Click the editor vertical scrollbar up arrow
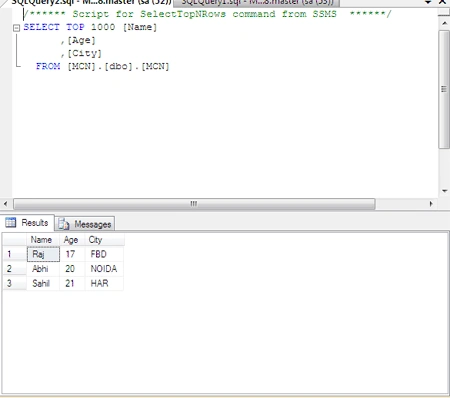Image resolution: width=450 pixels, height=398 pixels. tap(444, 23)
